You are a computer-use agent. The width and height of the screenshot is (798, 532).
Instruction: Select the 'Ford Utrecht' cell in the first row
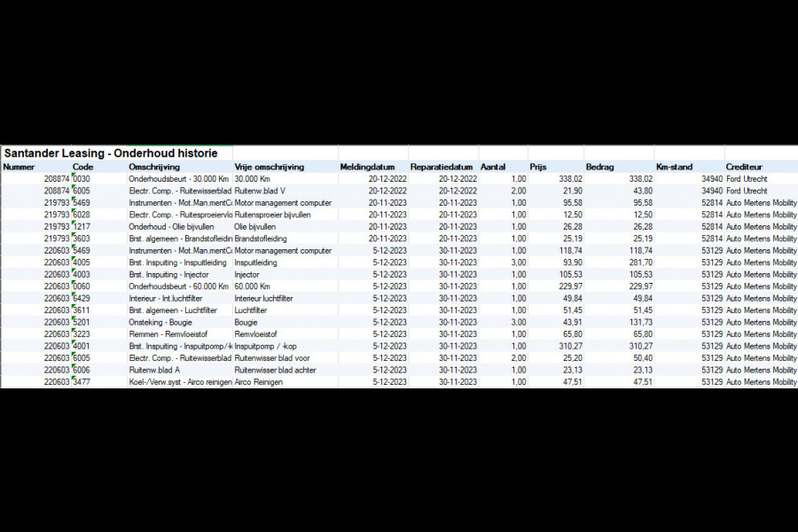pos(748,179)
